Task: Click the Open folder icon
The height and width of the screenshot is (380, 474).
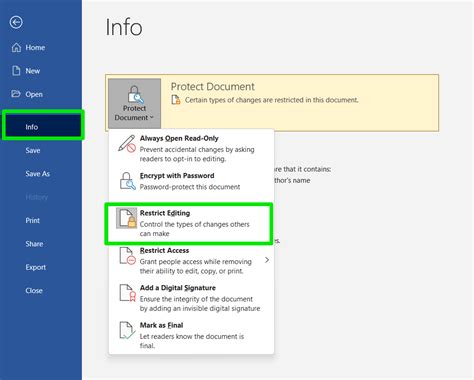Action: (x=16, y=94)
